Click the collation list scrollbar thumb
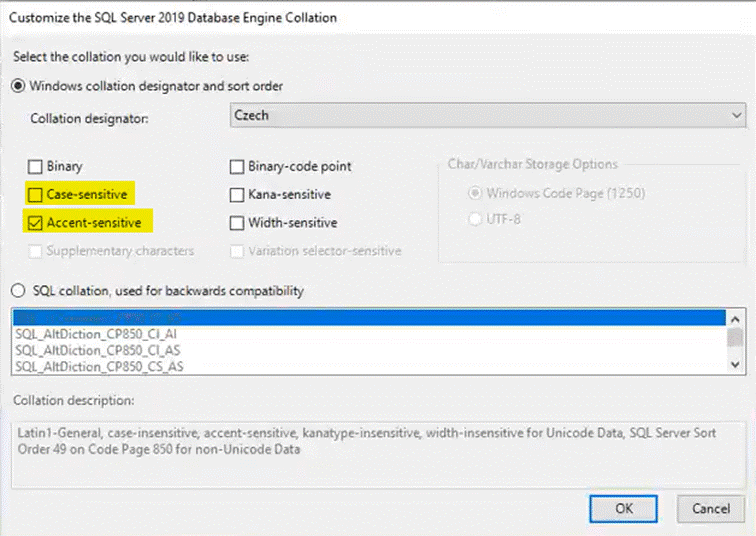Screen dimensions: 756x536 (x=735, y=337)
